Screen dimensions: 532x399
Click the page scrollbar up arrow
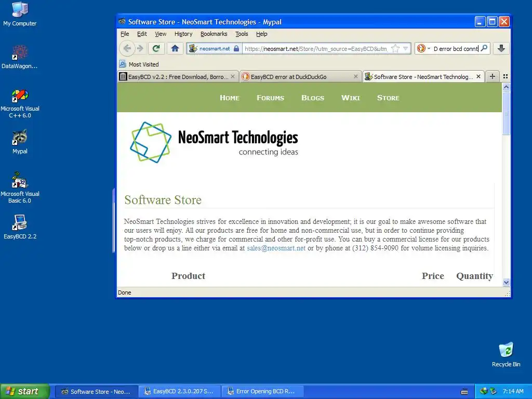[506, 87]
